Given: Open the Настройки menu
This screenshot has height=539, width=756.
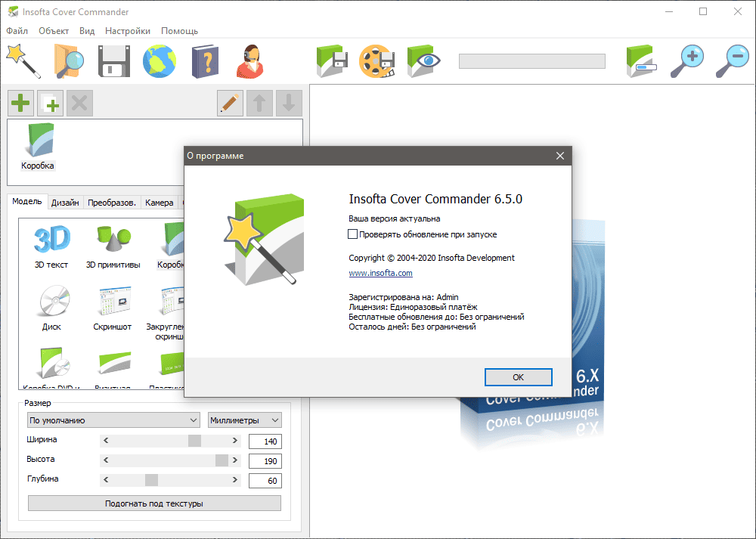Looking at the screenshot, I should 128,31.
